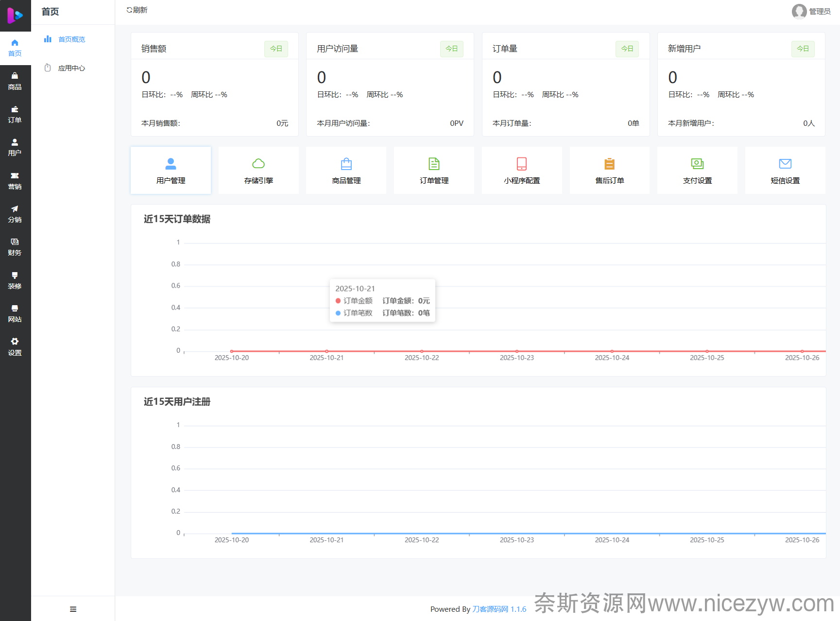Collapse the sidebar with bottom toggle icon
Viewport: 840px width, 621px height.
[73, 609]
